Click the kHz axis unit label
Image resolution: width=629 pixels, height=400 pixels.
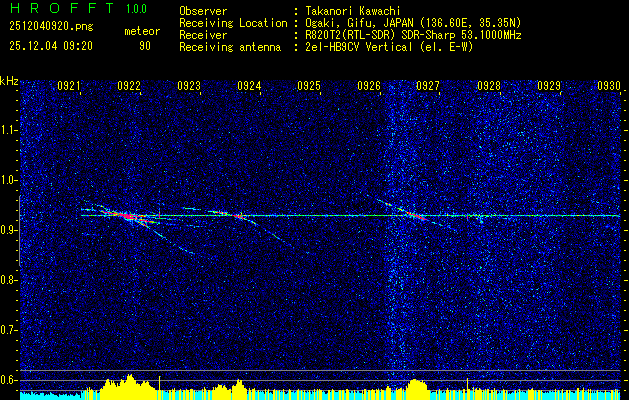click(9, 81)
